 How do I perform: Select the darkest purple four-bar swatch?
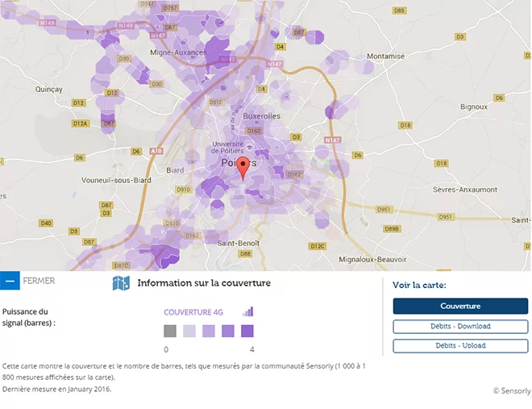click(247, 331)
